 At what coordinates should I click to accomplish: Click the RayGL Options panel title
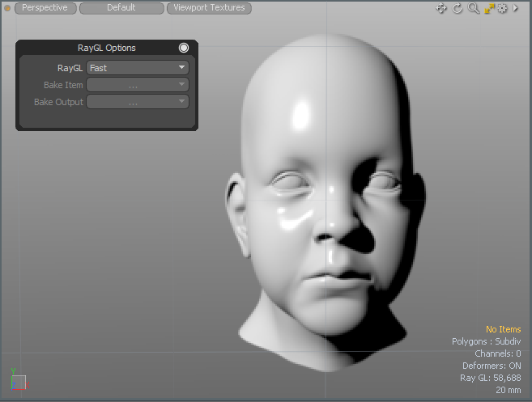coord(107,48)
